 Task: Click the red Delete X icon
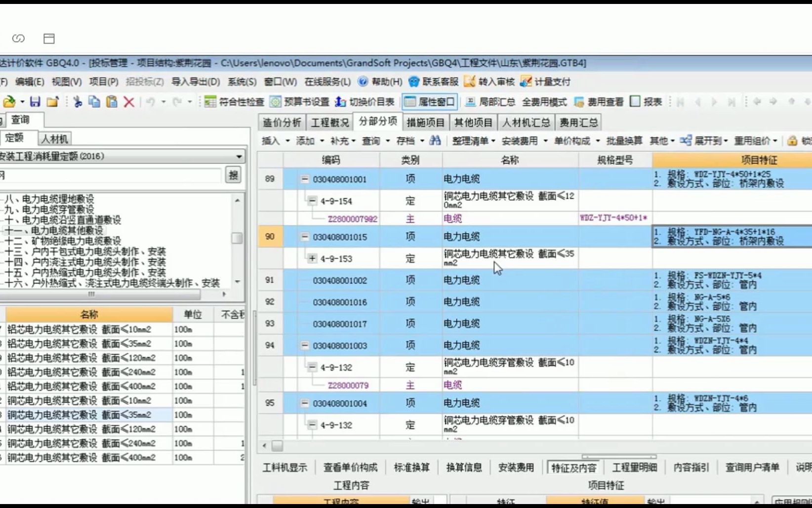click(129, 102)
